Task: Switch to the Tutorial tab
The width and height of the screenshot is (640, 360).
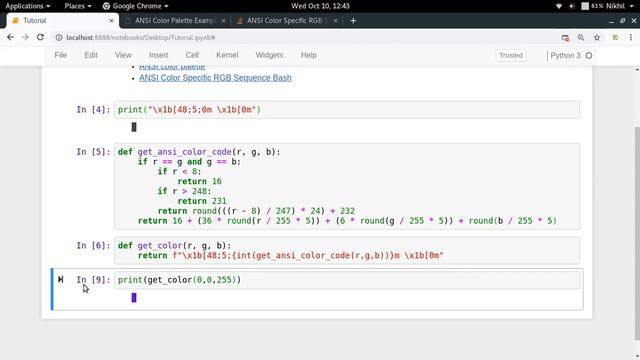Action: pos(61,20)
